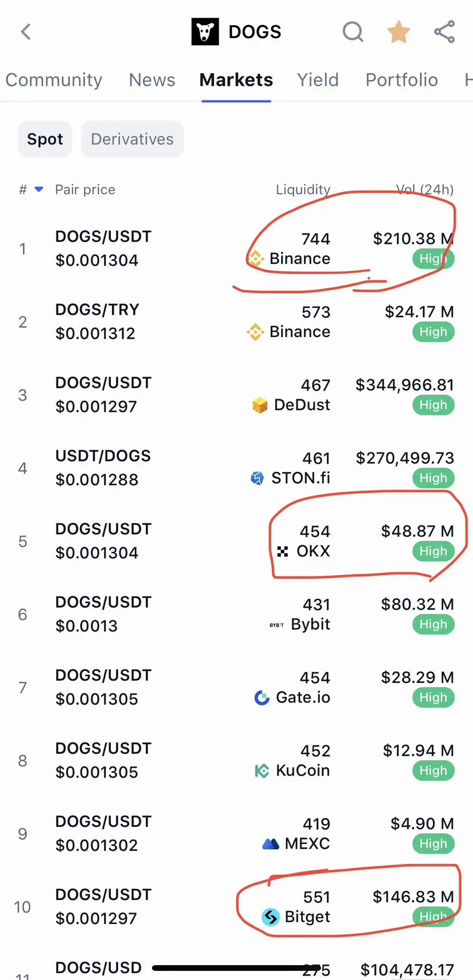473x980 pixels.
Task: Sort by Pair price header
Action: pyautogui.click(x=85, y=189)
